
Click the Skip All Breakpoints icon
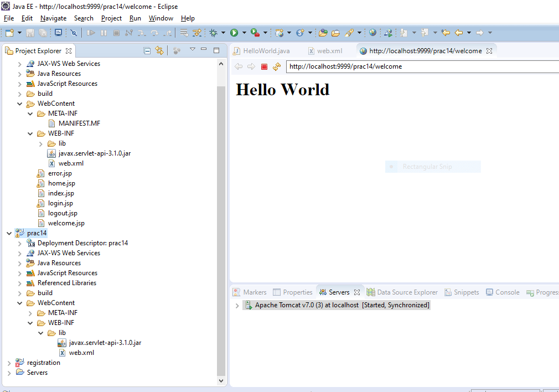pos(74,33)
